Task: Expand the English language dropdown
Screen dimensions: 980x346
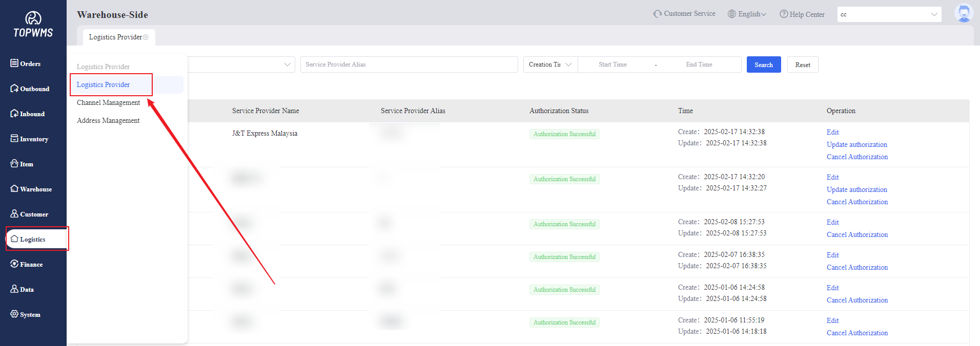Action: coord(747,14)
